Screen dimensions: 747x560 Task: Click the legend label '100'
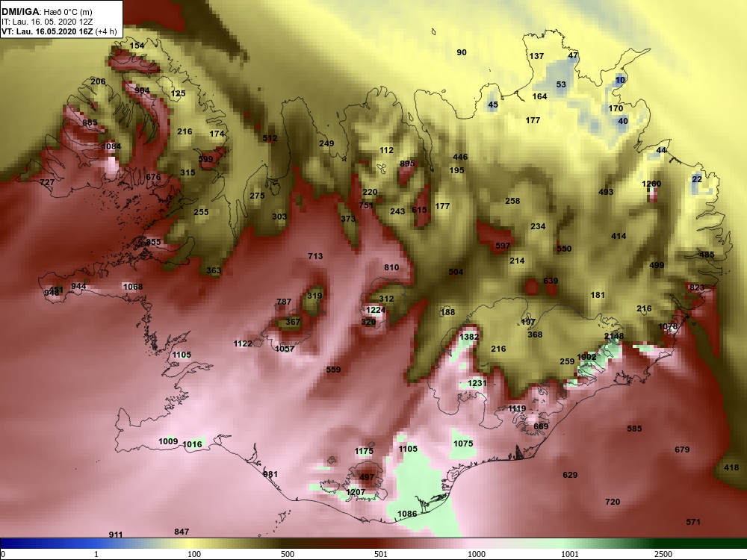click(x=194, y=554)
